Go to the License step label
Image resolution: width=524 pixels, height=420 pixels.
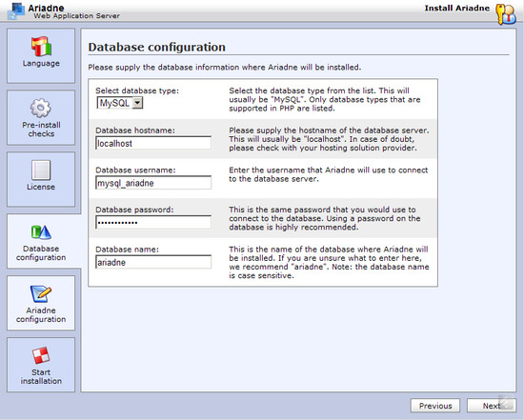click(x=41, y=187)
